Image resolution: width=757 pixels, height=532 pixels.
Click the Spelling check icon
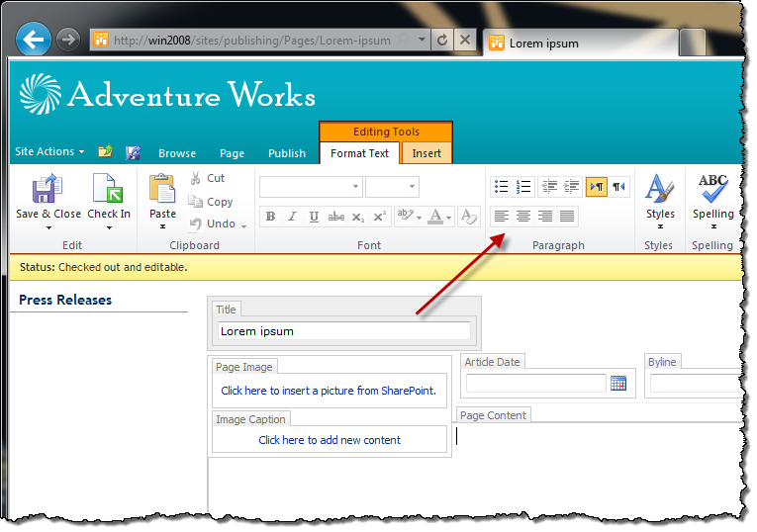coord(713,188)
